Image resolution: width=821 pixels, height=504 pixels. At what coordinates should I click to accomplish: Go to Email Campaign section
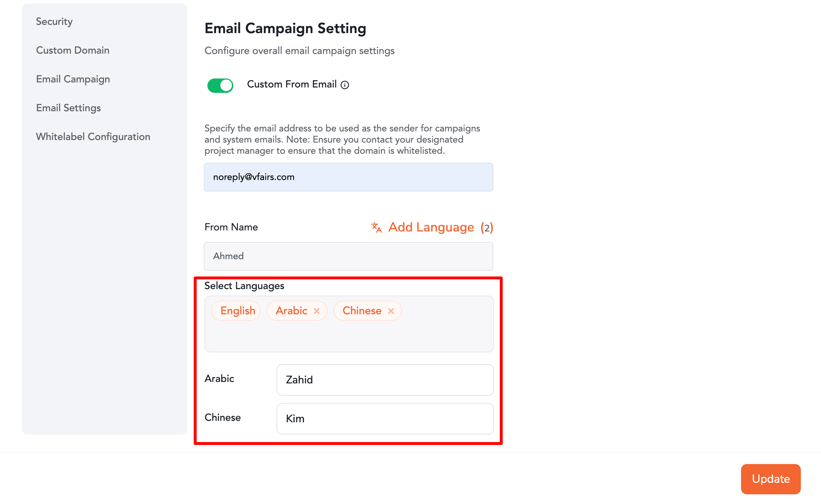tap(73, 79)
